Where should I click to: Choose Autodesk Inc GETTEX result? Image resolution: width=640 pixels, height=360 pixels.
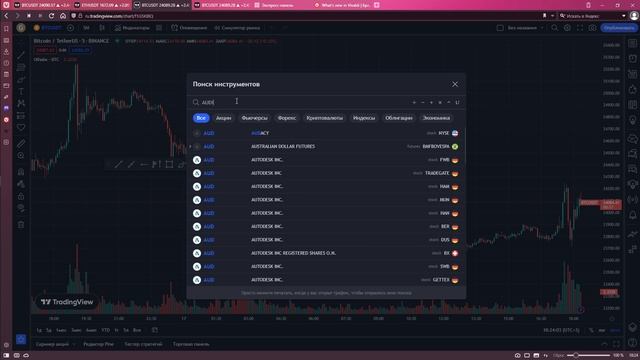coord(326,280)
